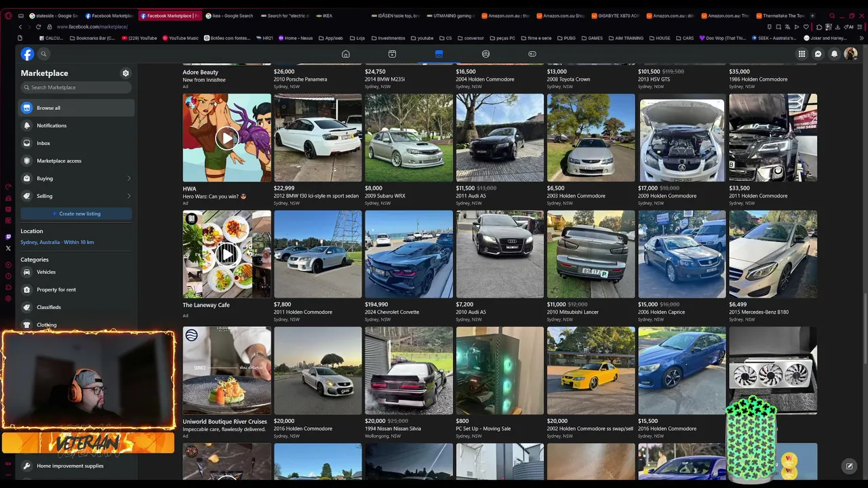Open Marketplace Notifications in sidebar
868x488 pixels.
(x=77, y=125)
